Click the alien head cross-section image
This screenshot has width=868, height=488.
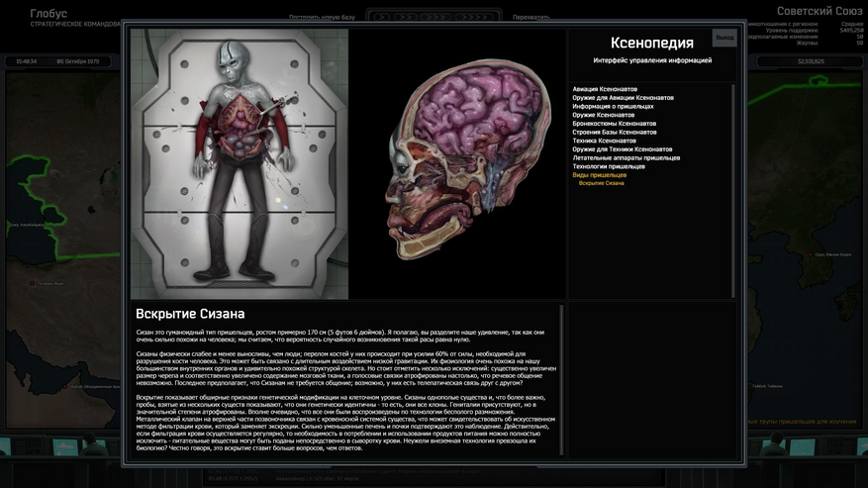pos(468,158)
